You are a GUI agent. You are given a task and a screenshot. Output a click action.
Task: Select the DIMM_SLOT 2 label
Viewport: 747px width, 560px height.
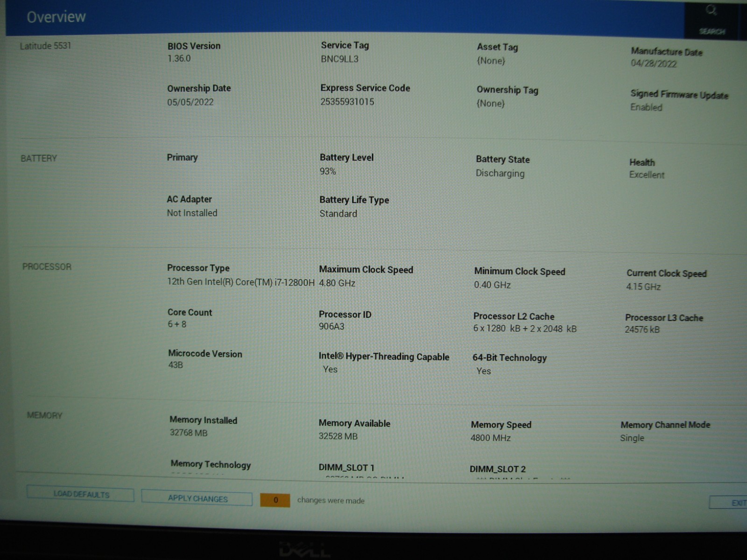point(498,469)
